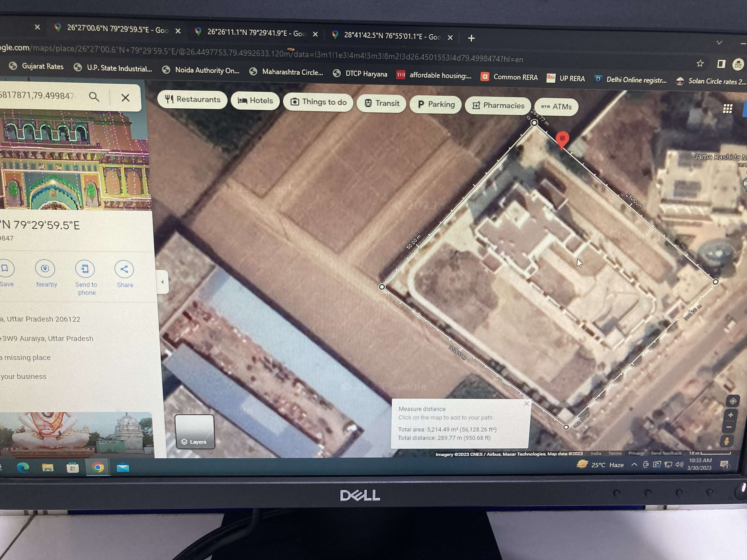
Task: Select the Transit chip
Action: click(x=382, y=103)
